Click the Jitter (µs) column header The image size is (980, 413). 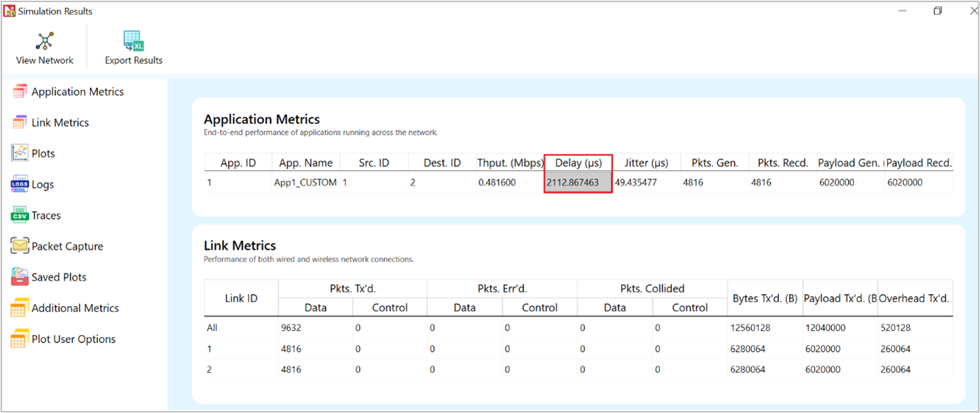[646, 163]
